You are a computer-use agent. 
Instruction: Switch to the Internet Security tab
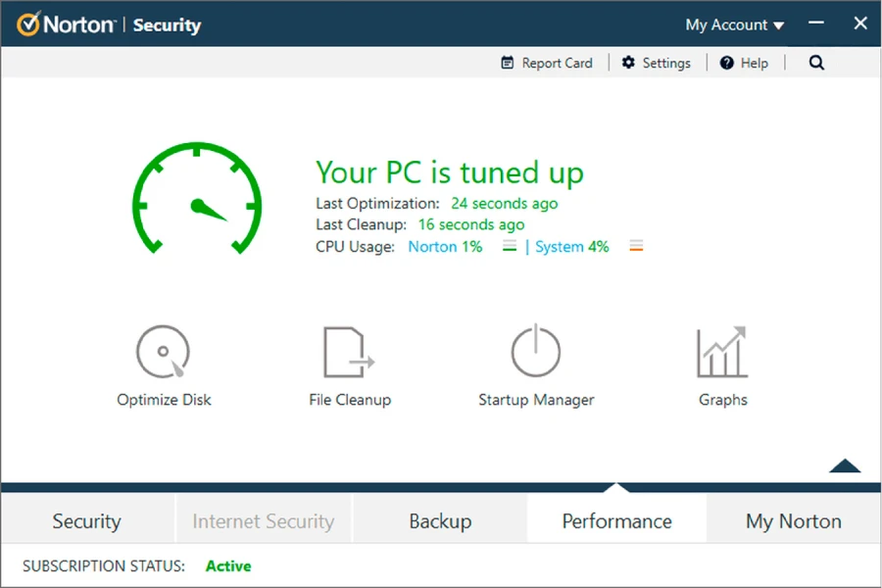pos(264,520)
